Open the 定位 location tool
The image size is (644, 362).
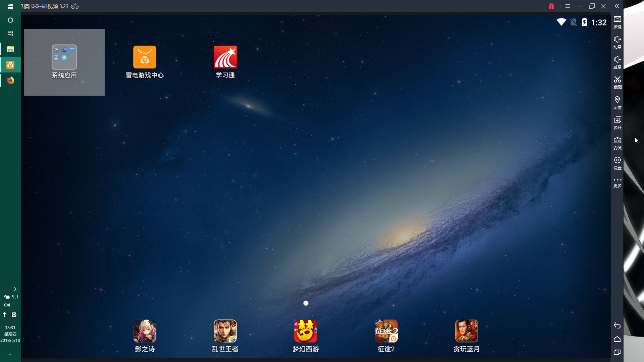coord(617,102)
